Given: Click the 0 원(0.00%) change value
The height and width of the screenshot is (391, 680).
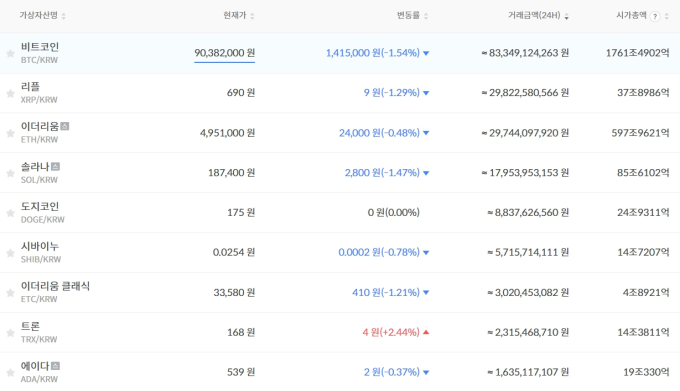Looking at the screenshot, I should click(x=394, y=213).
